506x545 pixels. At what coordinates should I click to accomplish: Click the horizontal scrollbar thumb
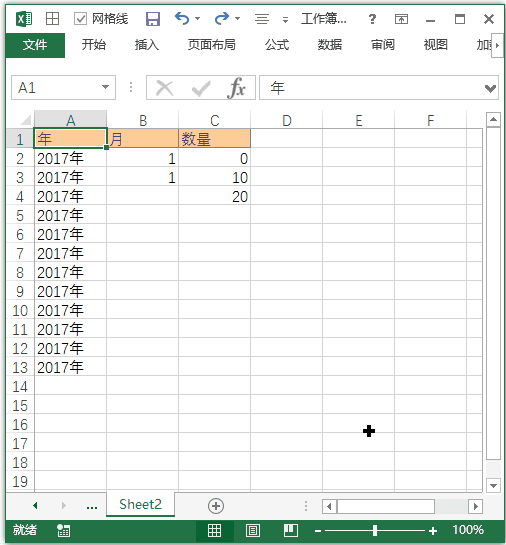pyautogui.click(x=386, y=506)
